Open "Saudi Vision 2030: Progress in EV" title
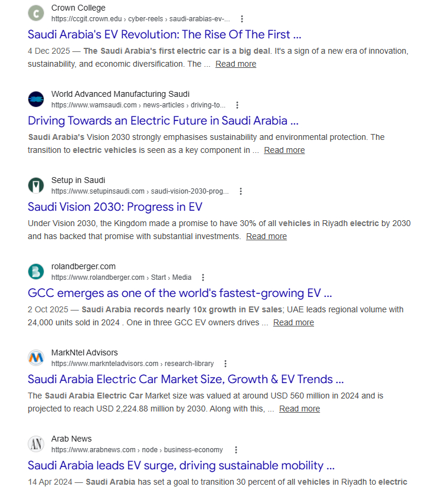The height and width of the screenshot is (490, 448). pyautogui.click(x=115, y=207)
